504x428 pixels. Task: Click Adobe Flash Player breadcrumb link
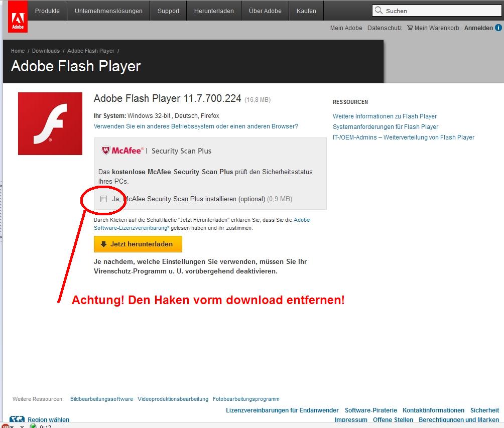pos(91,51)
